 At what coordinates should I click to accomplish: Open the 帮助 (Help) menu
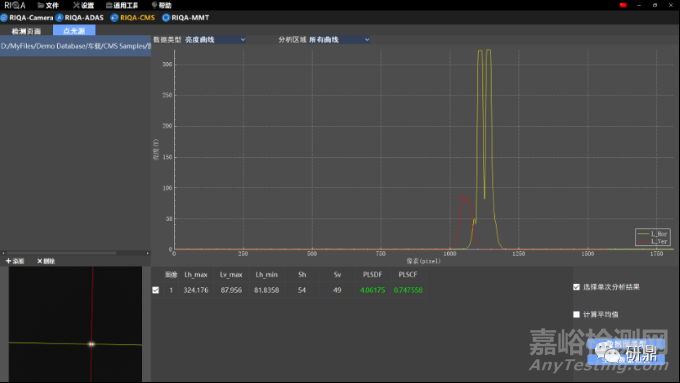click(161, 5)
